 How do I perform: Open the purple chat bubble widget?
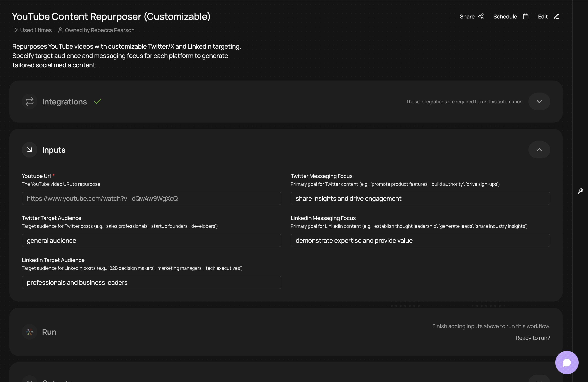[567, 363]
